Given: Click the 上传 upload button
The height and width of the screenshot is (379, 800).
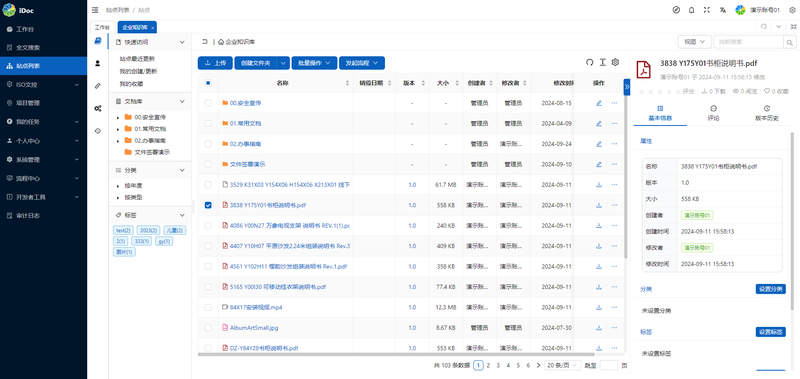Looking at the screenshot, I should point(215,63).
